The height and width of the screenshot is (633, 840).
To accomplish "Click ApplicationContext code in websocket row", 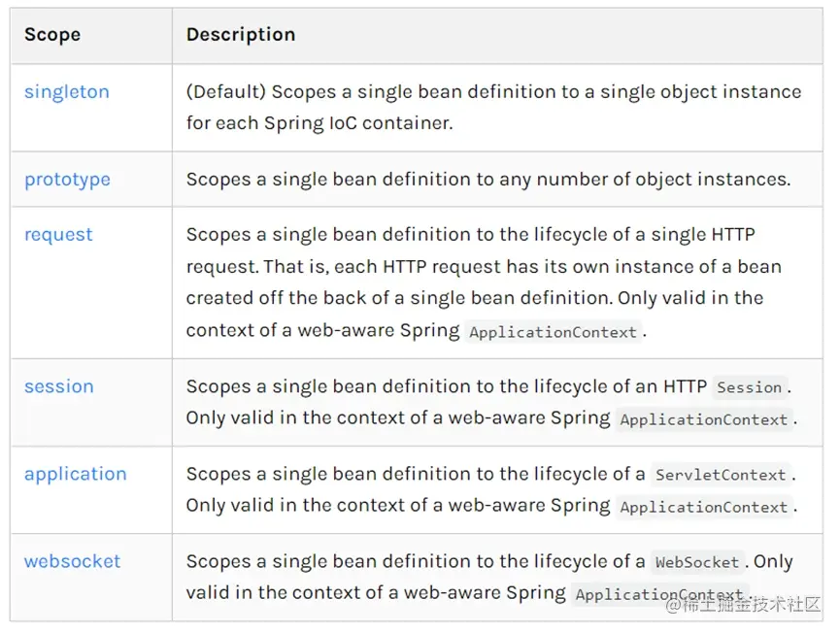I will point(659,594).
